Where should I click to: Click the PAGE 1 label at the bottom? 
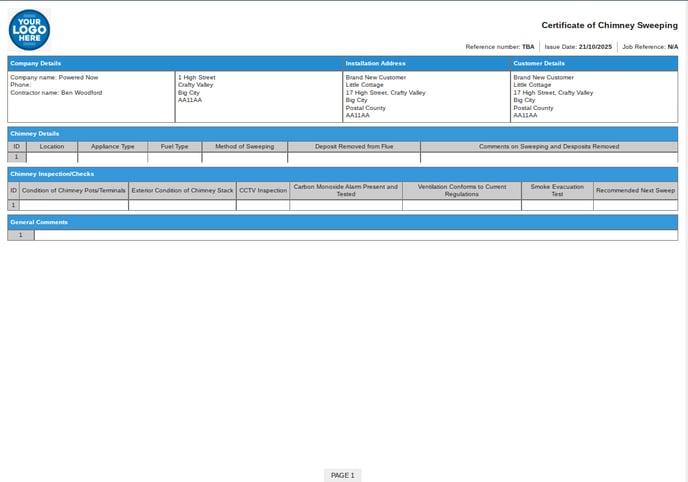tap(343, 475)
